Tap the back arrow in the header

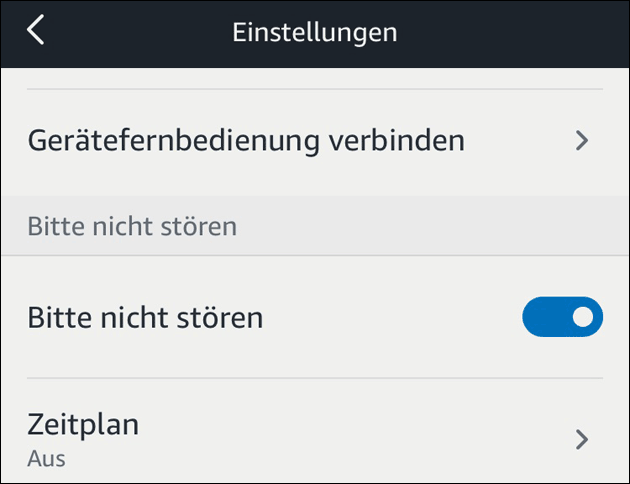click(36, 31)
